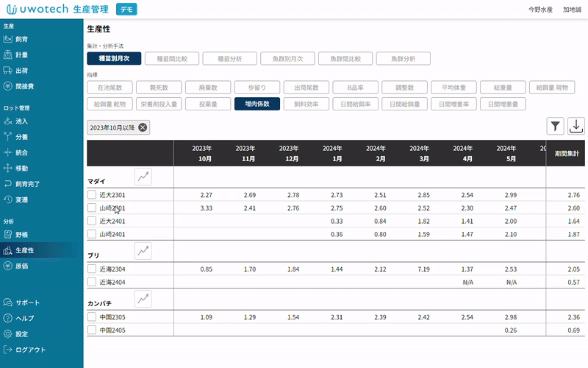Go to 出荷 in the sidebar
The width and height of the screenshot is (588, 368).
[22, 71]
